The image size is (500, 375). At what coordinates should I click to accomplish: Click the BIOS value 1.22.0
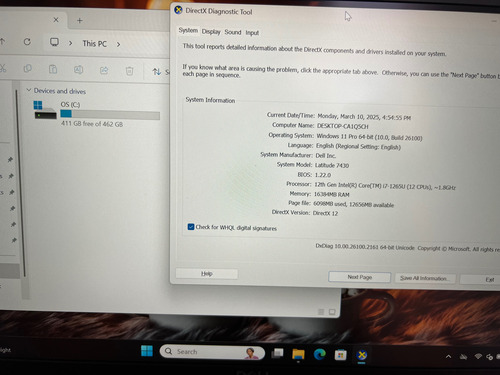click(323, 175)
